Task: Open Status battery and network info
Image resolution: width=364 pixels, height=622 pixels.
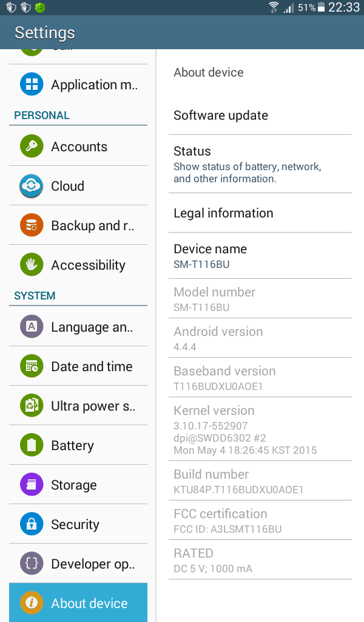Action: (x=260, y=164)
